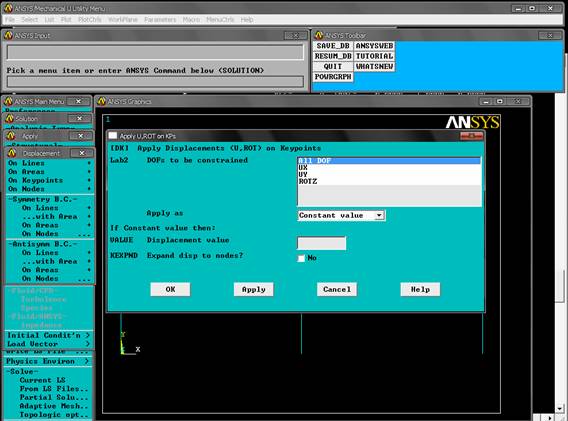568x421 pixels.
Task: Select All DOF in the constraint list
Action: 389,161
